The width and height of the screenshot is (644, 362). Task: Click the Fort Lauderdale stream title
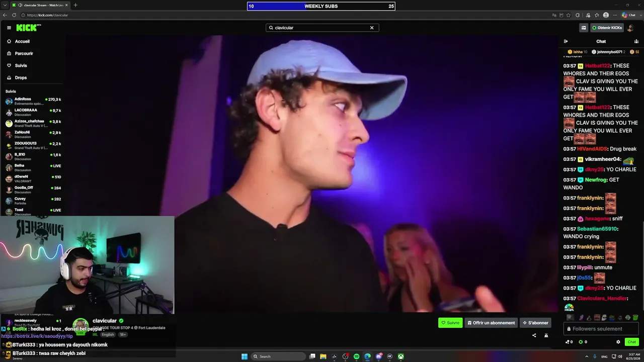[129, 328]
